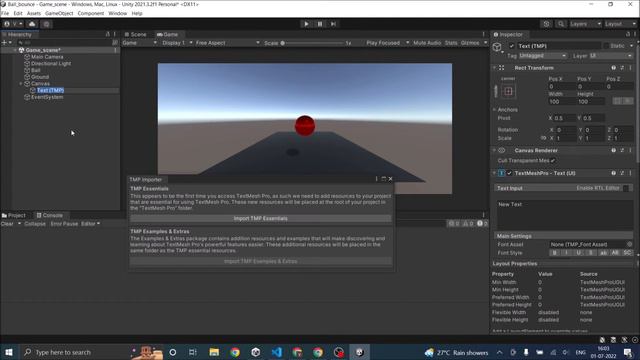Click the global search magnifier icon
Image resolution: width=640 pixels, height=360 pixels.
coord(561,24)
